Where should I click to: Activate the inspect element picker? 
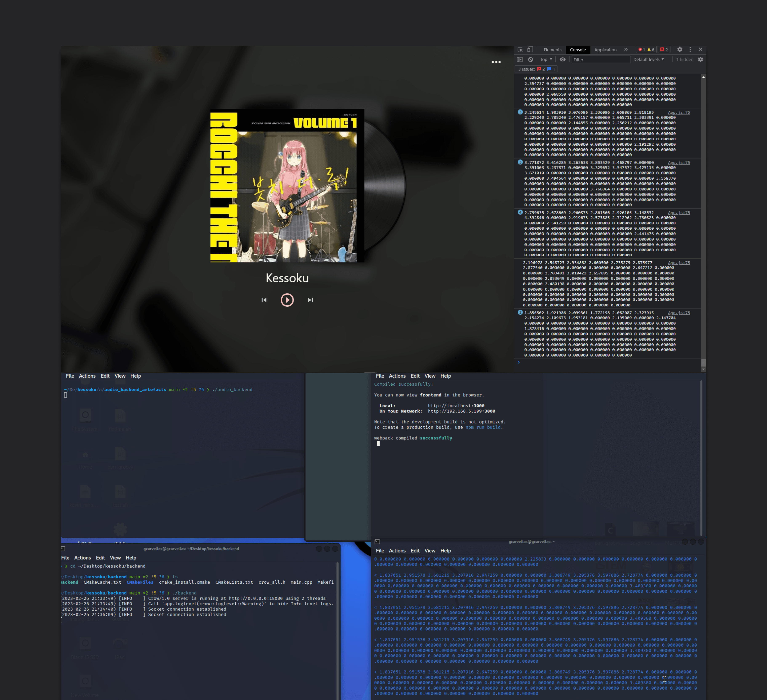tap(520, 49)
